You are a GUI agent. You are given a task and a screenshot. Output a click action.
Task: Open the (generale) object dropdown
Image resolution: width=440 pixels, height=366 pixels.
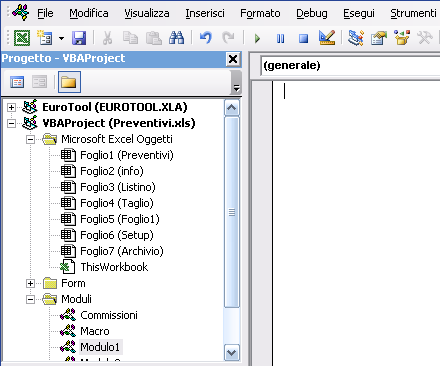click(x=350, y=65)
